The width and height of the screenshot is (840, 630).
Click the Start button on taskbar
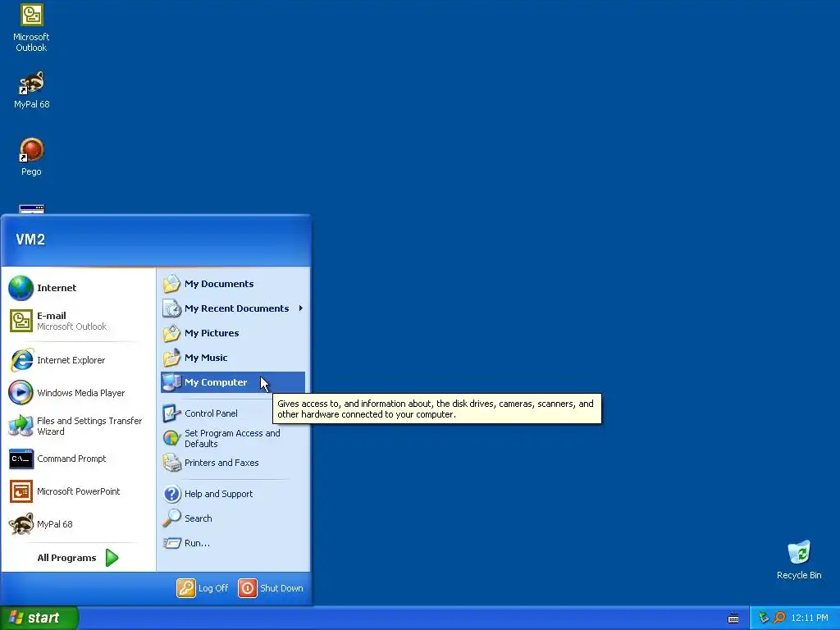click(39, 618)
